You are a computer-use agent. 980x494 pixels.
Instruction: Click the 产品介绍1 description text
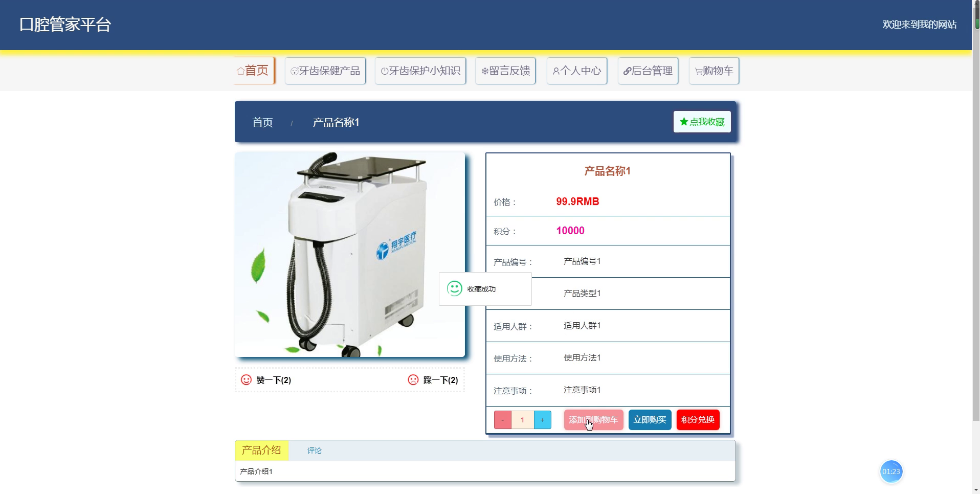click(256, 471)
